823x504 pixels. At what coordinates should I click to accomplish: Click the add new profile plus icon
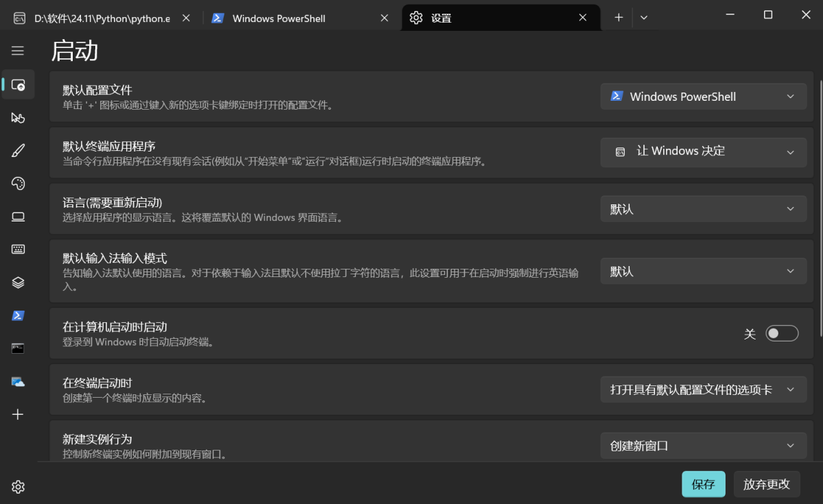click(19, 414)
